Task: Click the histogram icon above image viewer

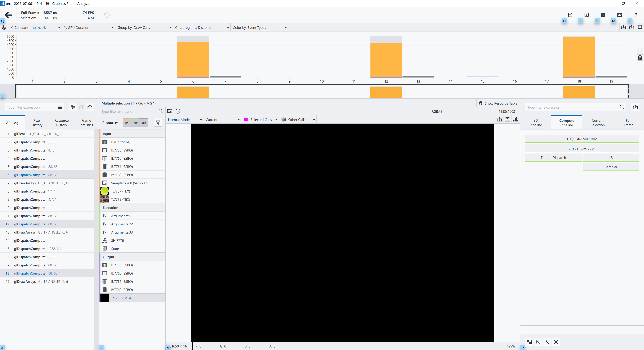Action: 516,120
